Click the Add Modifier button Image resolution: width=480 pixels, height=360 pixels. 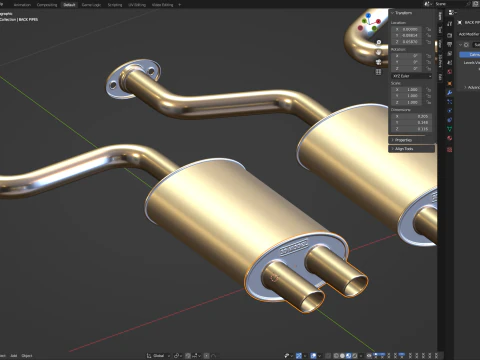click(469, 34)
